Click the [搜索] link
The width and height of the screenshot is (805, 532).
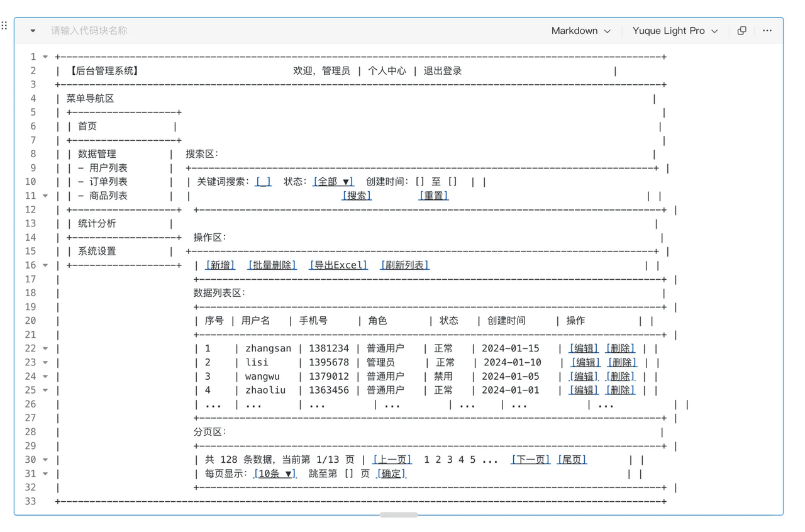[357, 196]
